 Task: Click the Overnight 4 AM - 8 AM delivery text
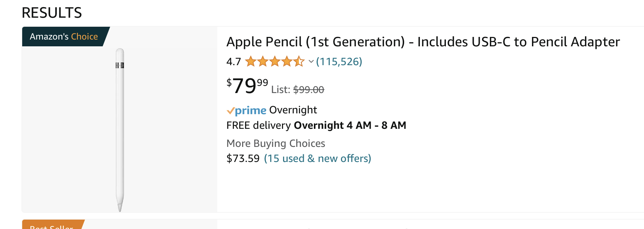pyautogui.click(x=350, y=125)
